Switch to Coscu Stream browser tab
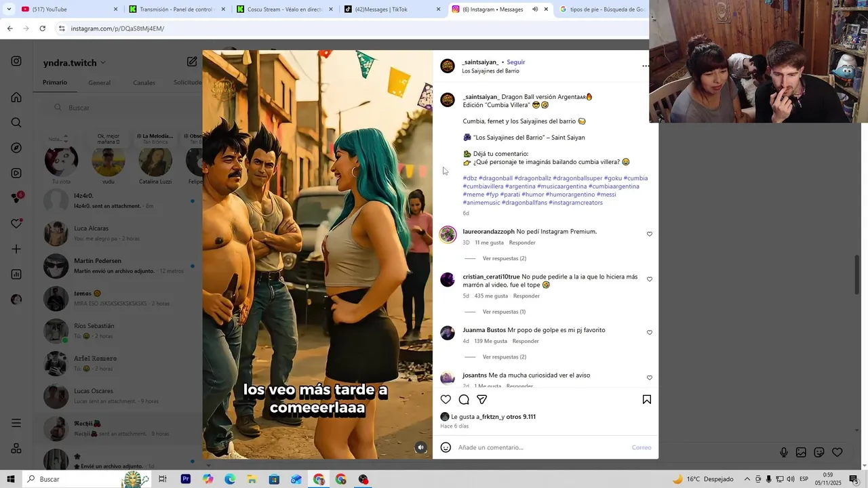This screenshot has width=868, height=488. coord(285,9)
